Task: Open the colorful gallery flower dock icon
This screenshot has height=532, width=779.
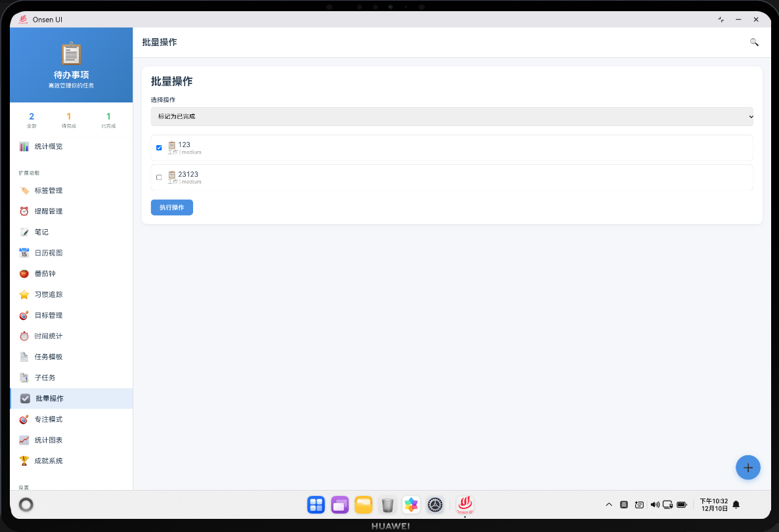Action: point(411,505)
